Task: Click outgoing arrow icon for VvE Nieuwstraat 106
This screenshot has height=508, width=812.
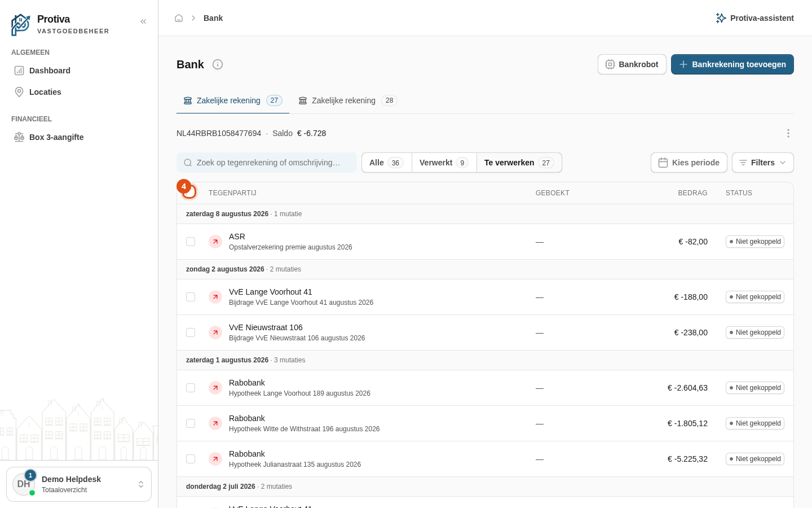Action: pos(215,332)
